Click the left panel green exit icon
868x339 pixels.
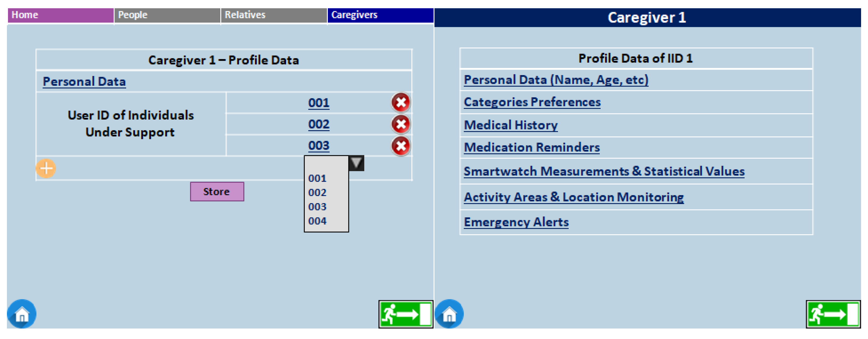[x=406, y=314]
